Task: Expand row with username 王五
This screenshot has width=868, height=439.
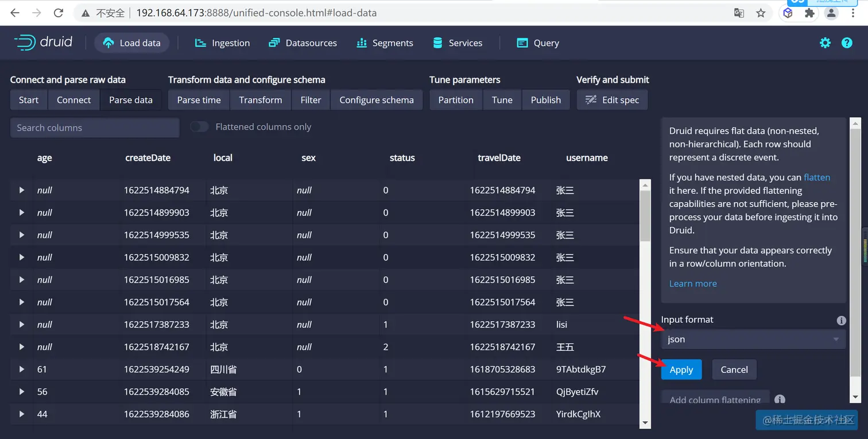Action: tap(22, 347)
